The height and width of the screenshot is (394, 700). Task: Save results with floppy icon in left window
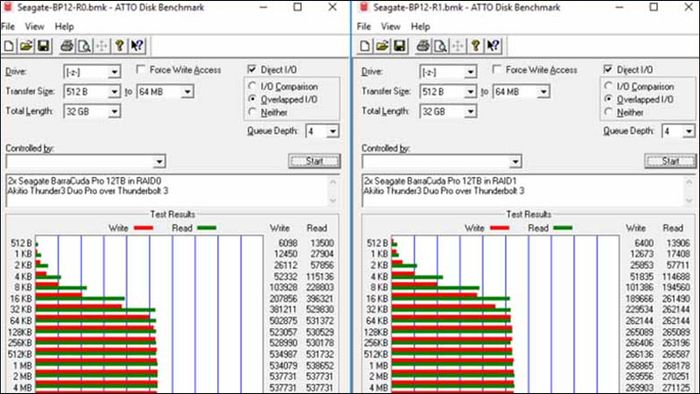click(x=43, y=46)
